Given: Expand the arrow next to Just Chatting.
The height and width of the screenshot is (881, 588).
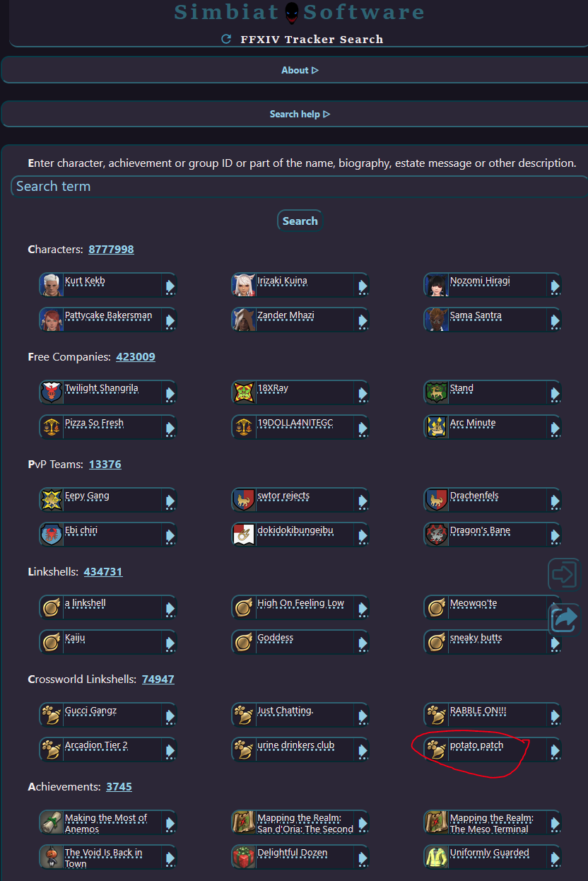Looking at the screenshot, I should (x=363, y=716).
